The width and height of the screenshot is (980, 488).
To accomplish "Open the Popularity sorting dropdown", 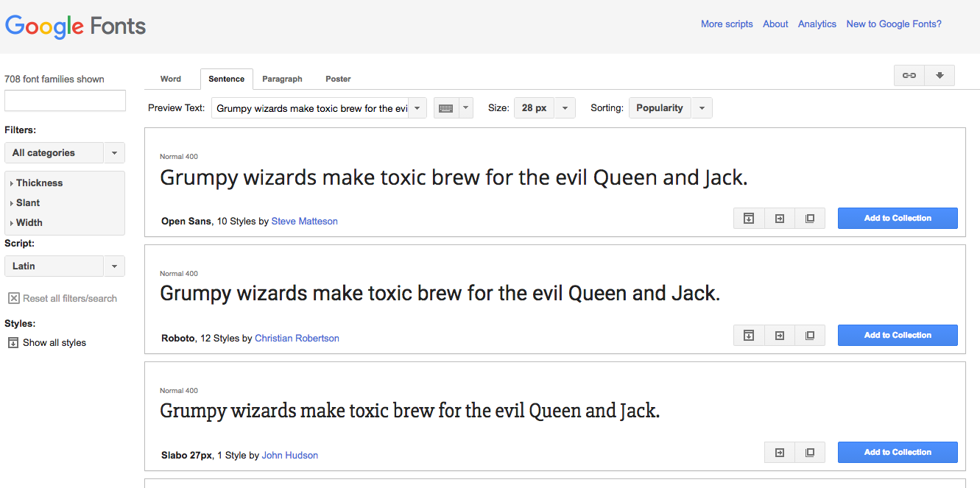I will click(x=670, y=108).
